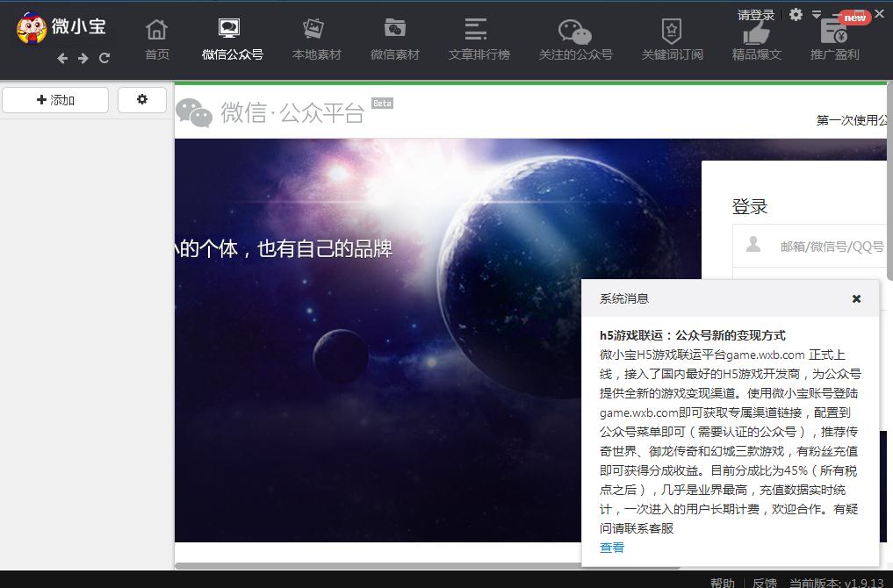Open 精品爆文 featured articles
This screenshot has height=588, width=893.
pos(756,39)
